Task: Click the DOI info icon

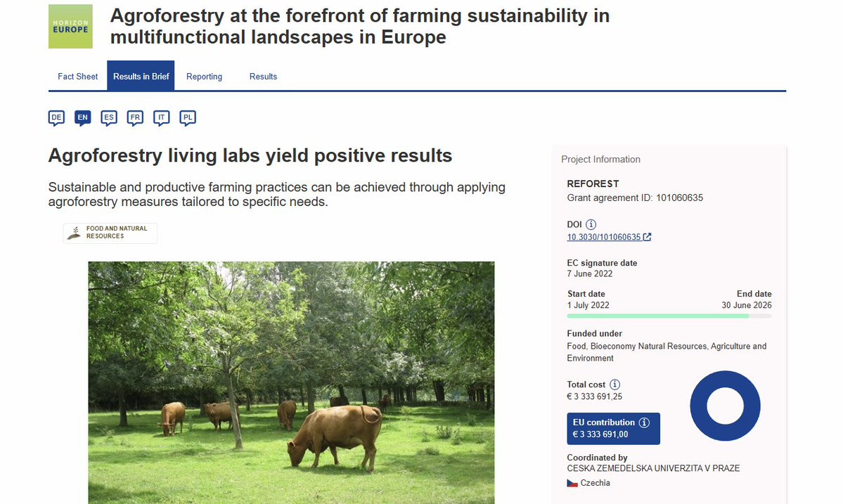Action: pyautogui.click(x=591, y=224)
